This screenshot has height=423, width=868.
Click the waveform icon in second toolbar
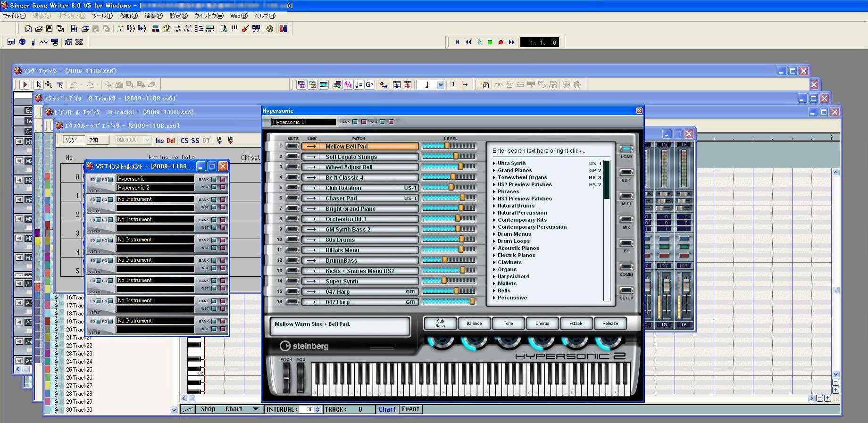(x=44, y=42)
